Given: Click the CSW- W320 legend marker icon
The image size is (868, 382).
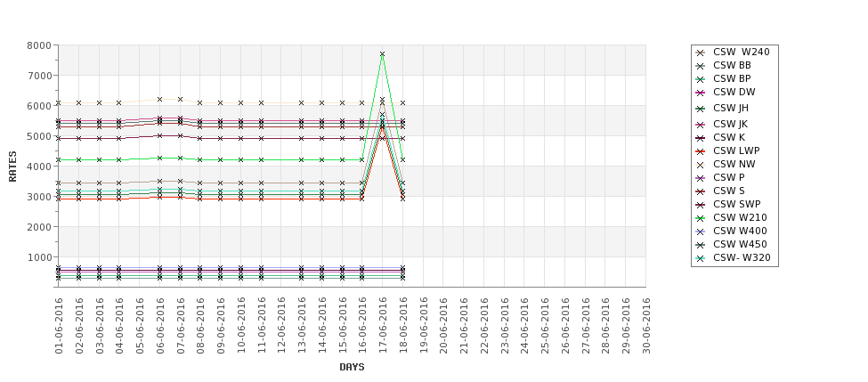Looking at the screenshot, I should [x=701, y=258].
